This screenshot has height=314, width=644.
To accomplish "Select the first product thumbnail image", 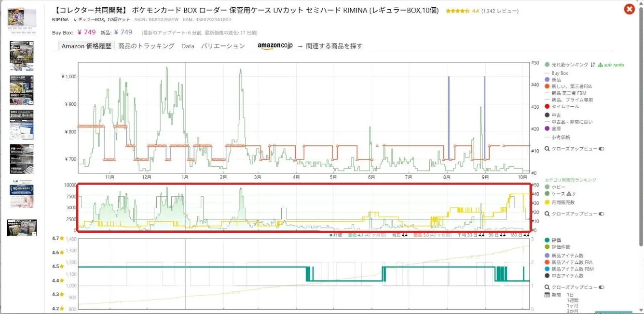I will (21, 20).
